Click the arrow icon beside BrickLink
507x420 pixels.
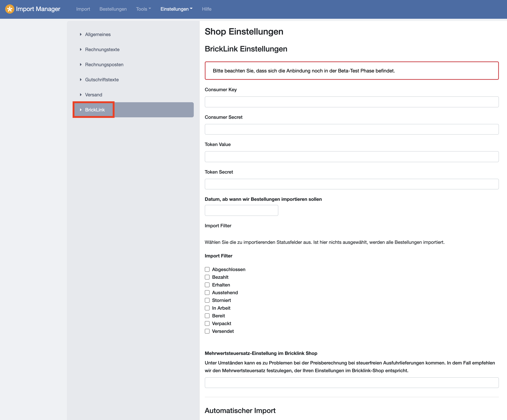pyautogui.click(x=81, y=110)
